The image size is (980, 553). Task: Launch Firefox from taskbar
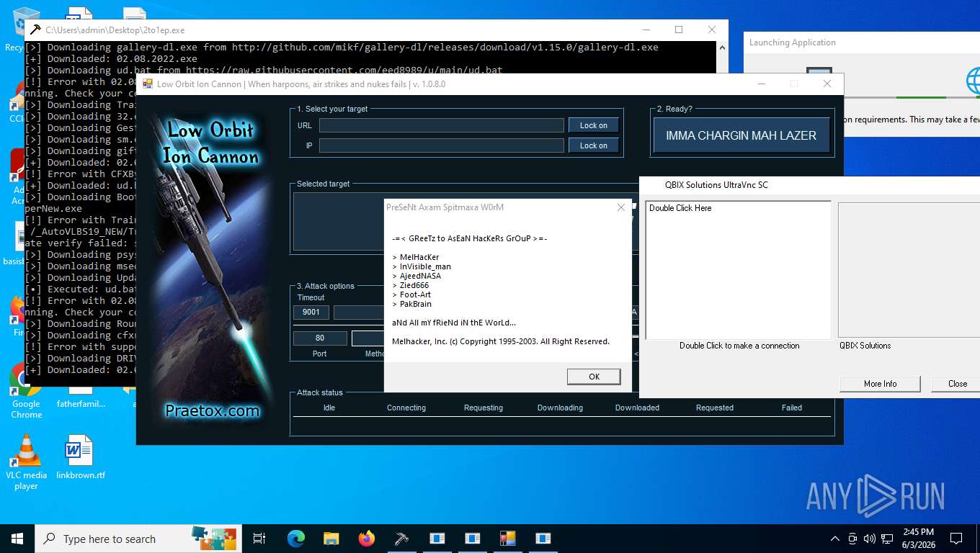[366, 539]
